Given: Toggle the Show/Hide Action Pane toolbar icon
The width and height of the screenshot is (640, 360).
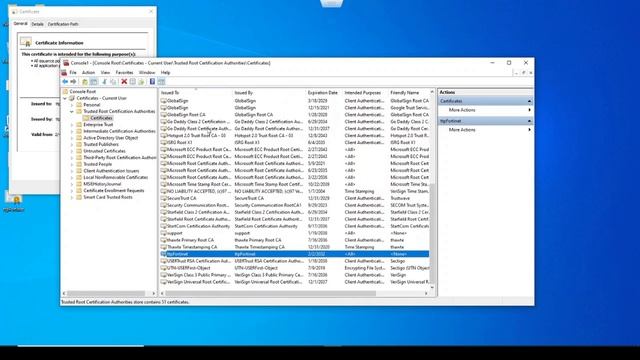Looking at the screenshot, I should 161,82.
